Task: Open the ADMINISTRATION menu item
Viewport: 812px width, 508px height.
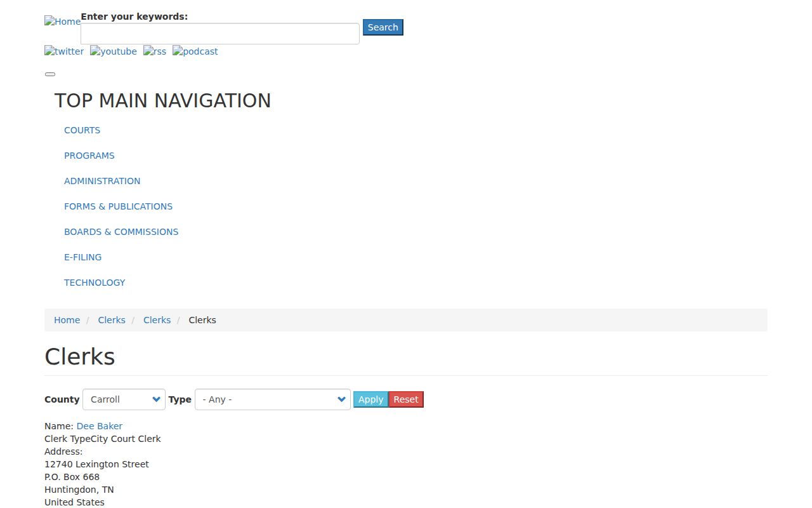Action: (x=102, y=181)
